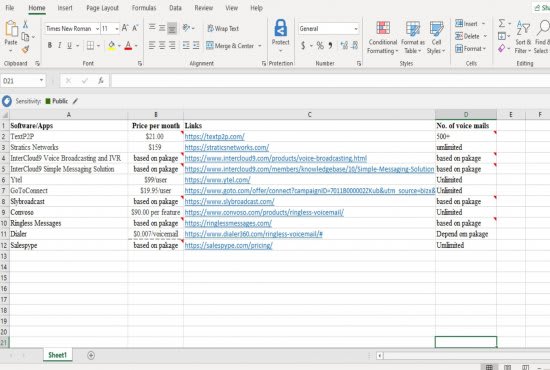550x370 pixels.
Task: Switch to the Page Layout tab
Action: (x=102, y=8)
